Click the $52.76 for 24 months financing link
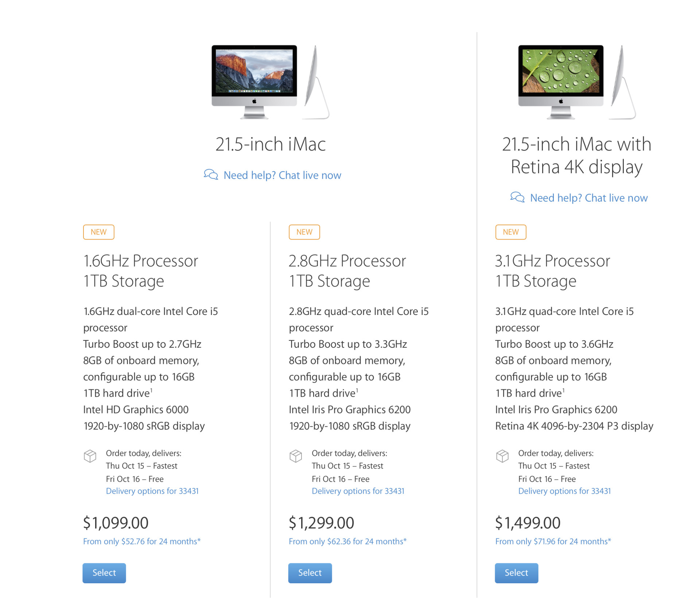 (142, 541)
